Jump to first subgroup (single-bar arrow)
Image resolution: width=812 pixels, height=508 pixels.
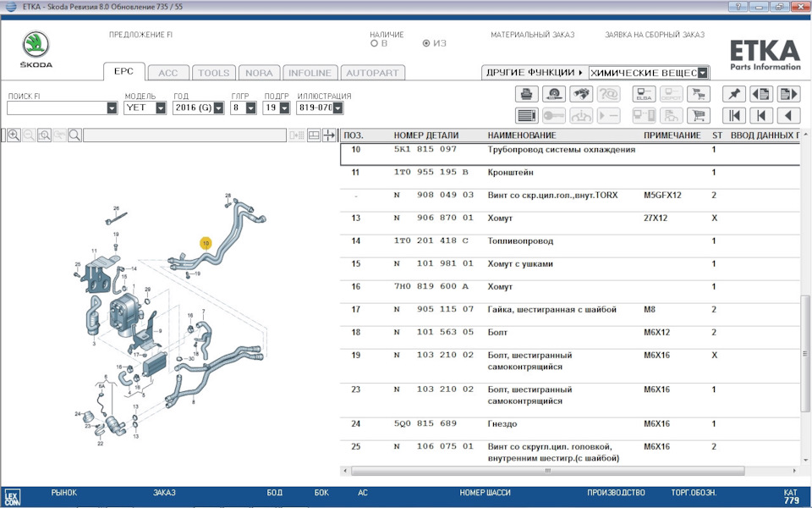[761, 116]
